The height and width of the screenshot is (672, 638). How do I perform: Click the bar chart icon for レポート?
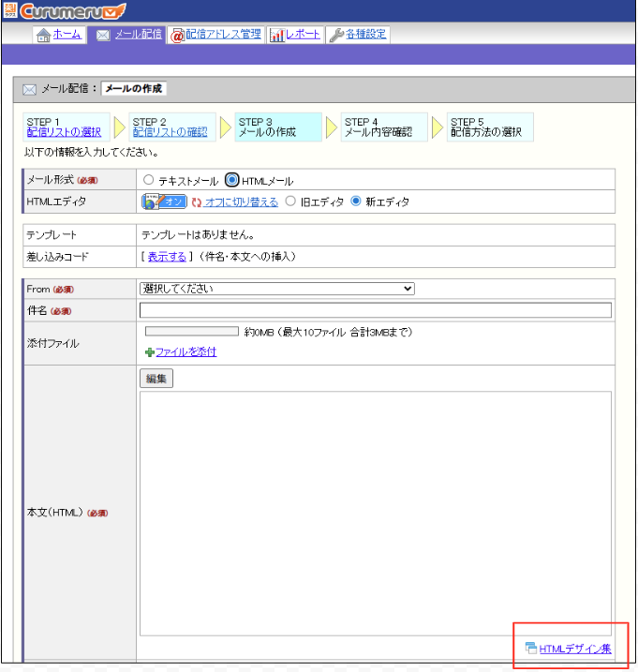[x=276, y=35]
